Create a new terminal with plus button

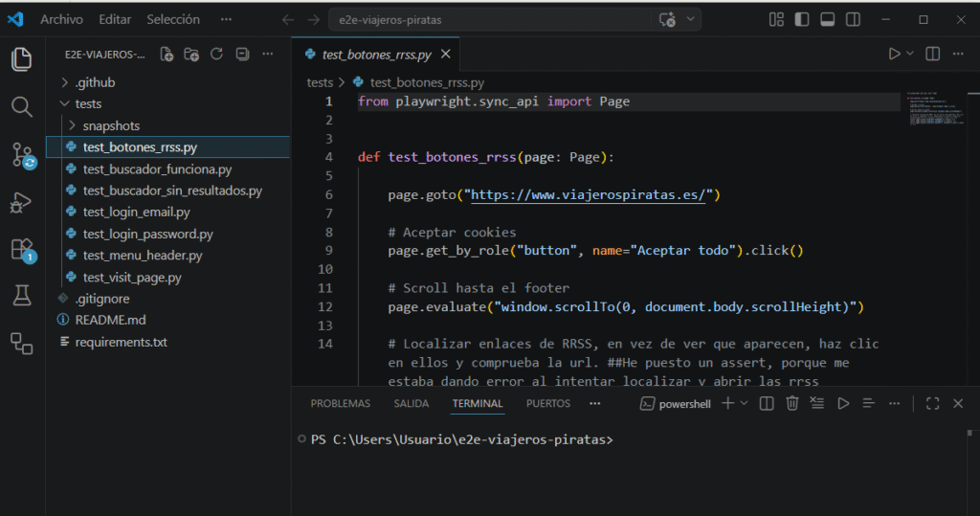(x=727, y=403)
